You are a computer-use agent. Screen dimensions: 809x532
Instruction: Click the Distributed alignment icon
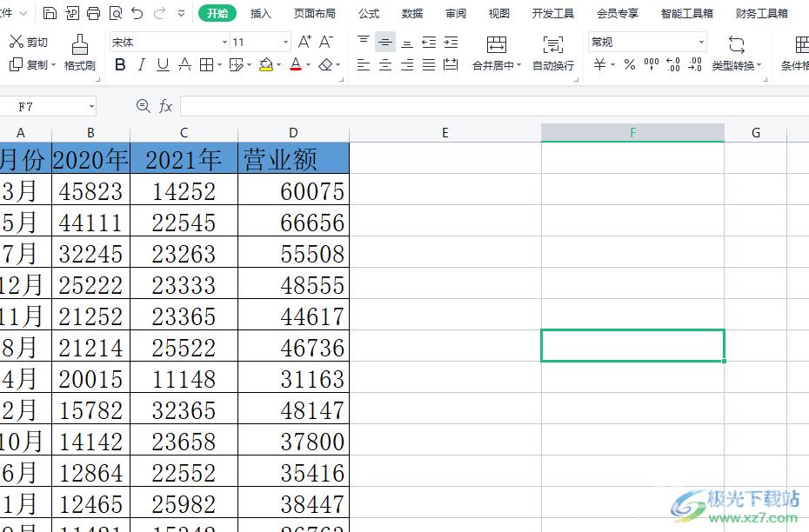tap(451, 64)
